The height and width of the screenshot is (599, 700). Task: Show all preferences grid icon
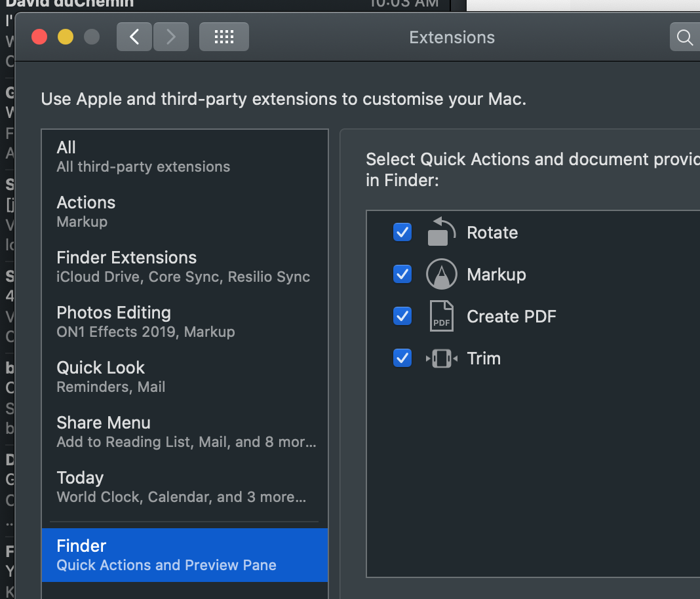(224, 37)
